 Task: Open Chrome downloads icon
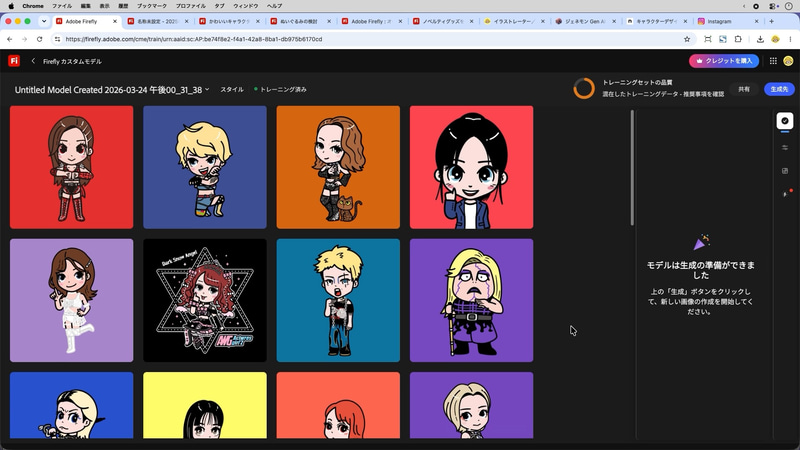click(x=760, y=39)
